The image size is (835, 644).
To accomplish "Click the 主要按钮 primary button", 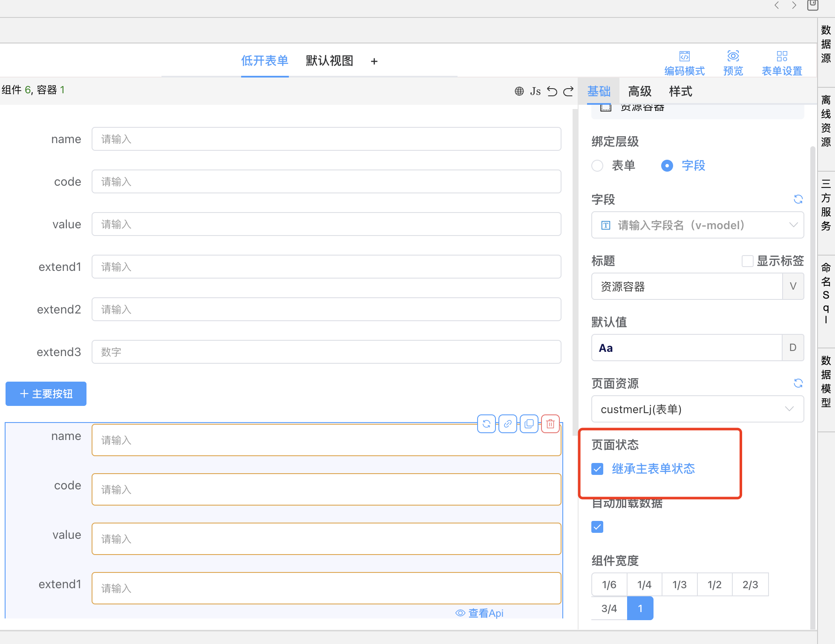I will [46, 394].
